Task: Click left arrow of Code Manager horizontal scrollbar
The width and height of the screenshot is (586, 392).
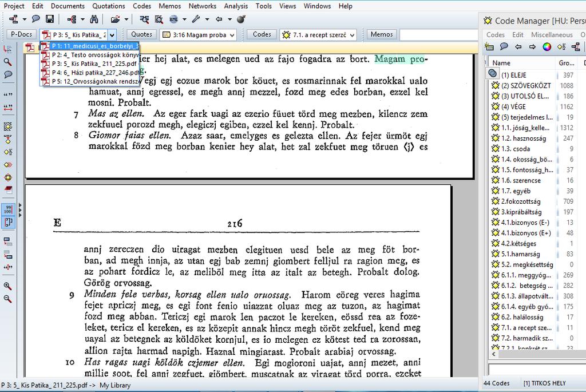Action: (x=494, y=354)
